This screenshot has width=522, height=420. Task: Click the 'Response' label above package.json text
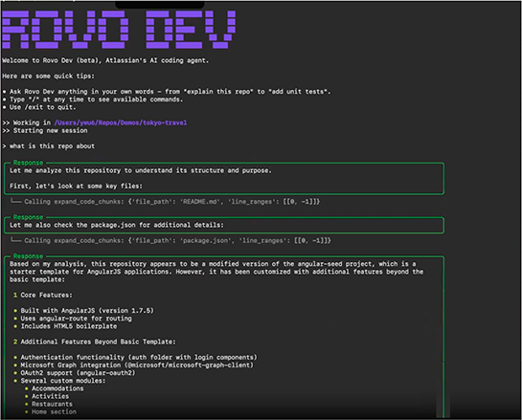(x=28, y=217)
